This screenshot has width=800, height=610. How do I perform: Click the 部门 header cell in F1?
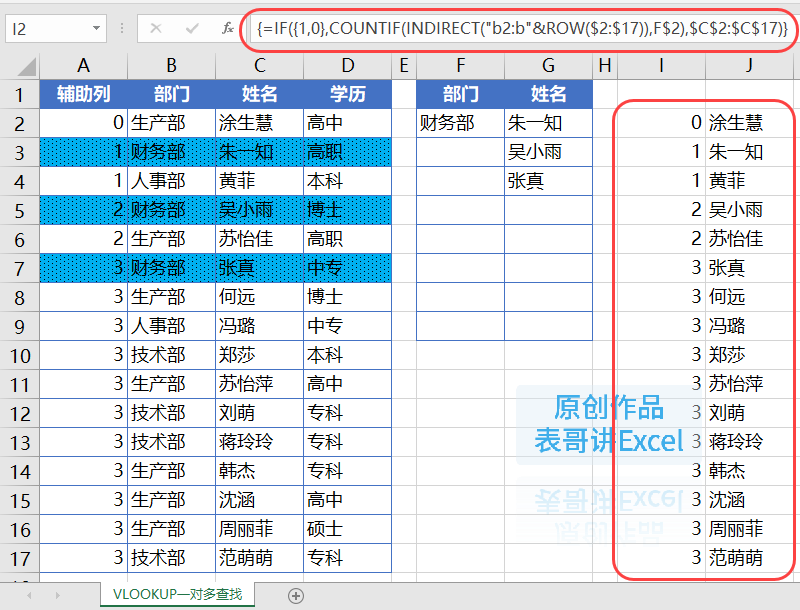461,94
